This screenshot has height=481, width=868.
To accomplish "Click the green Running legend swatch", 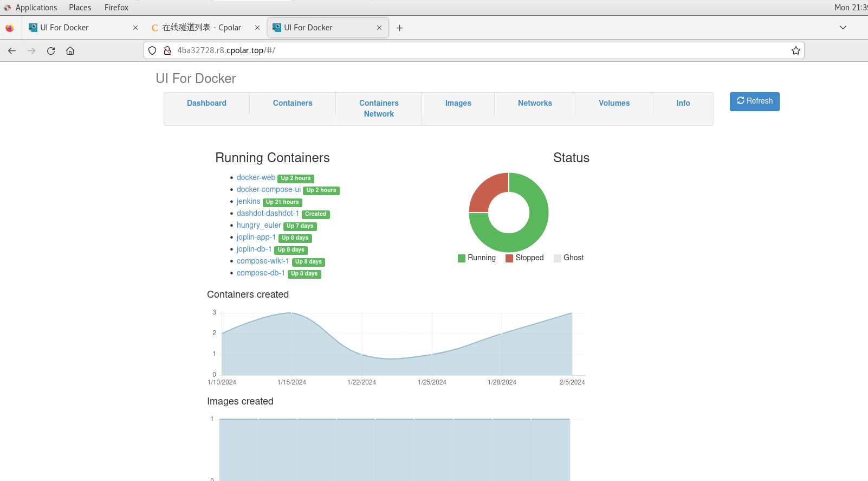I will click(x=462, y=258).
